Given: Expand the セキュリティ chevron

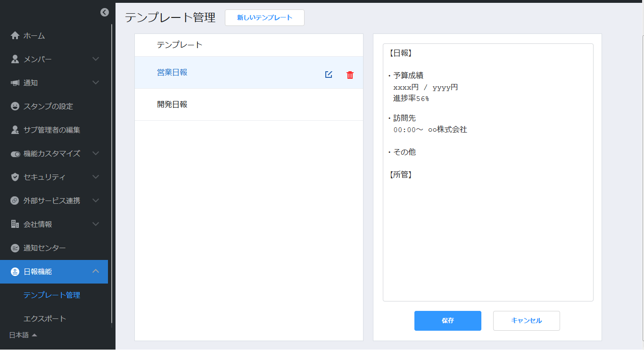Looking at the screenshot, I should (x=96, y=177).
